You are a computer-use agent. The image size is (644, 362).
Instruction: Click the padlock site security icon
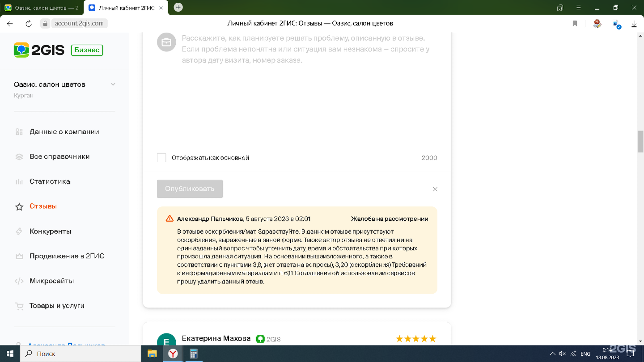point(44,23)
